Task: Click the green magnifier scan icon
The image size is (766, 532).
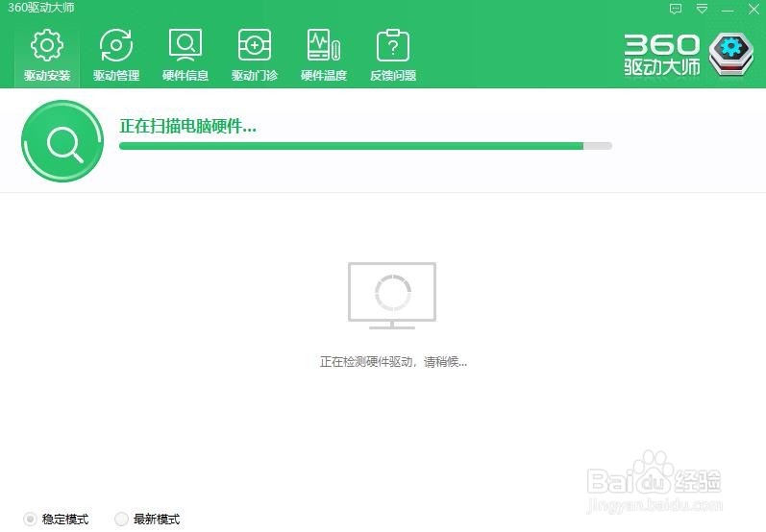Action: click(x=62, y=141)
